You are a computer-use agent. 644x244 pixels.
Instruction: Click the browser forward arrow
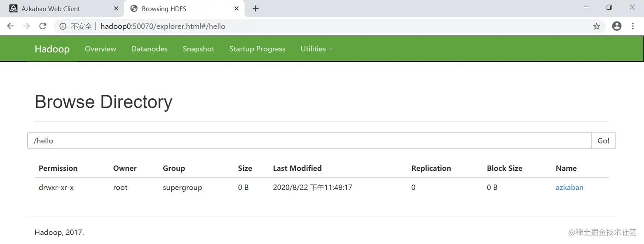(x=26, y=26)
